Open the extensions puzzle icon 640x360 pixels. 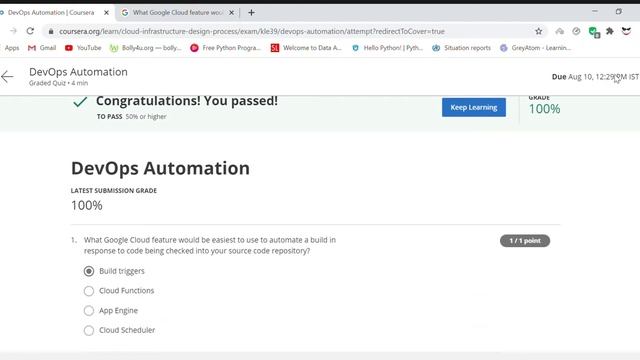coord(610,31)
